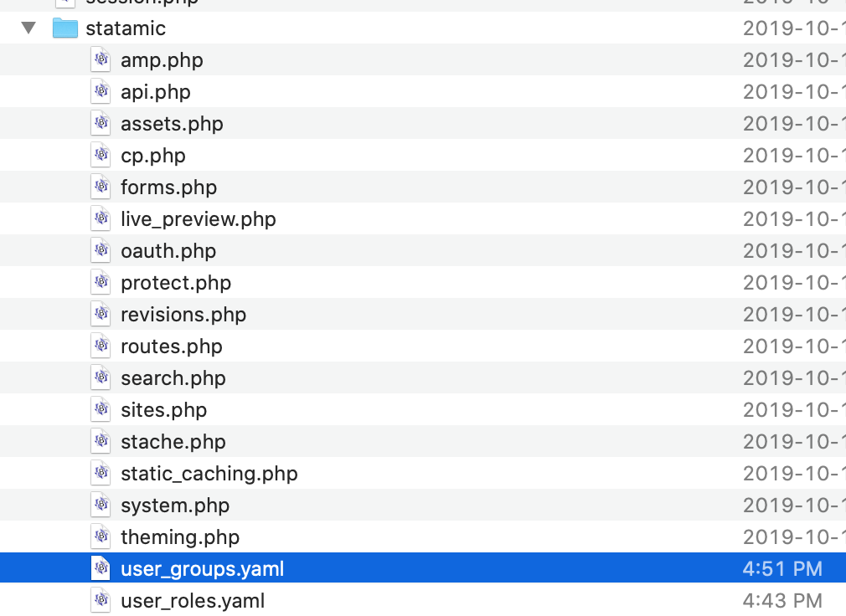
Task: Select the cp.php file row
Action: coord(153,155)
